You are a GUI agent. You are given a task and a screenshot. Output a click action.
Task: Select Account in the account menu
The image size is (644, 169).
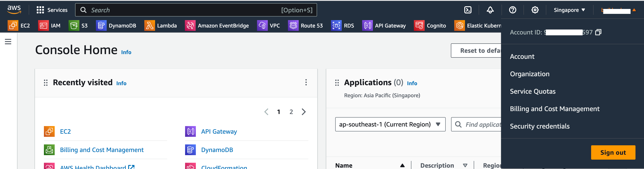tap(522, 57)
